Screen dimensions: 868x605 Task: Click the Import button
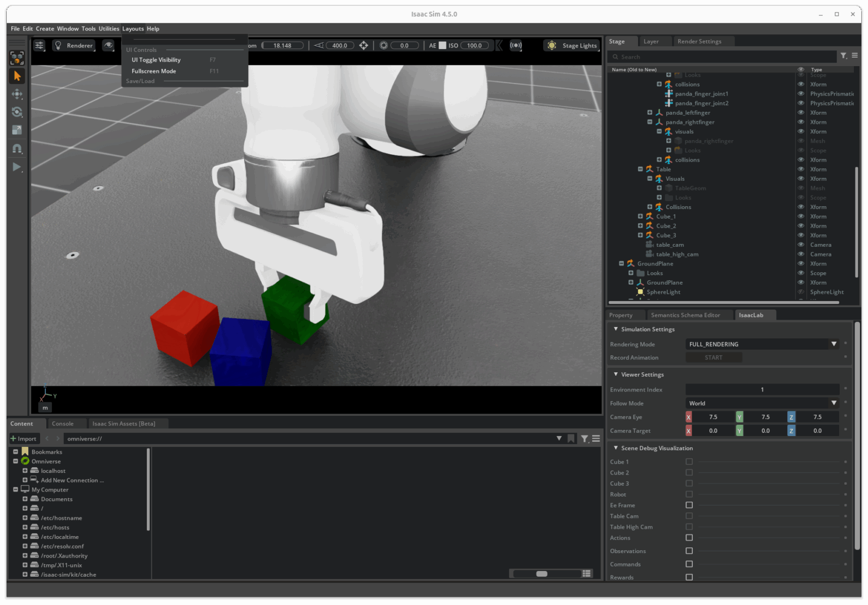point(24,438)
